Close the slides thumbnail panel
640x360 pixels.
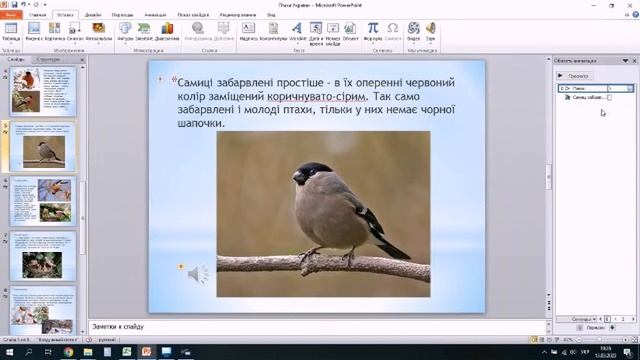(x=82, y=60)
